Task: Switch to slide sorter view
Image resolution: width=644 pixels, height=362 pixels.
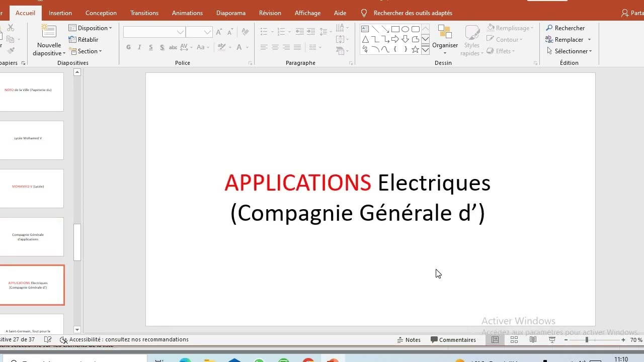Action: click(514, 340)
